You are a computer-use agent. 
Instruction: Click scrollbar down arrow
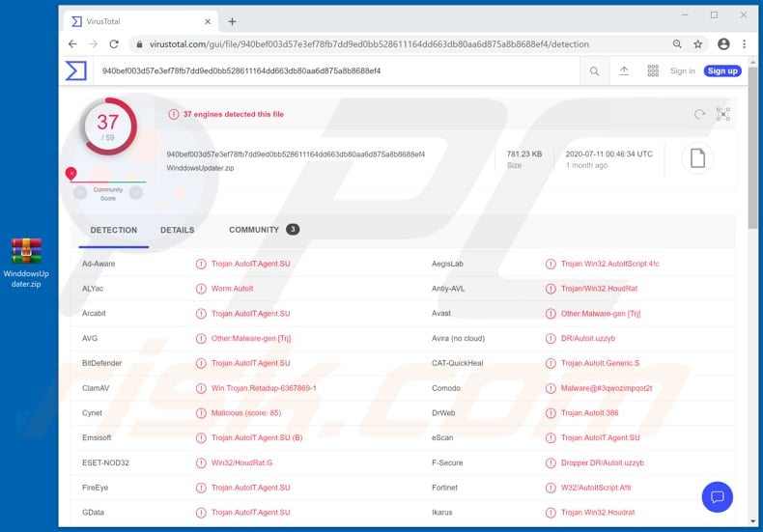(752, 521)
